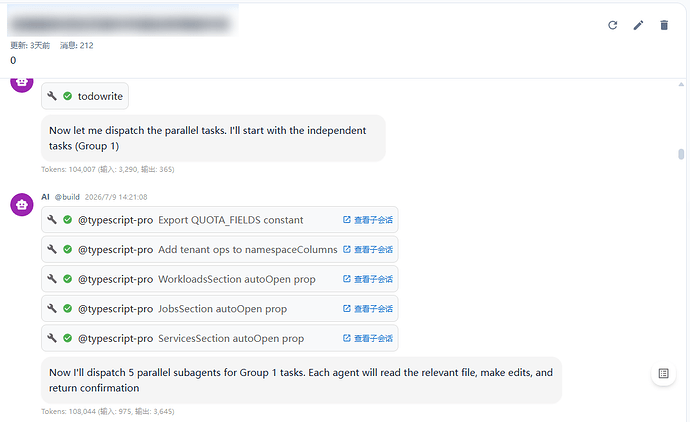Expand Export QUOTA_FIELDS constant task row

click(220, 220)
